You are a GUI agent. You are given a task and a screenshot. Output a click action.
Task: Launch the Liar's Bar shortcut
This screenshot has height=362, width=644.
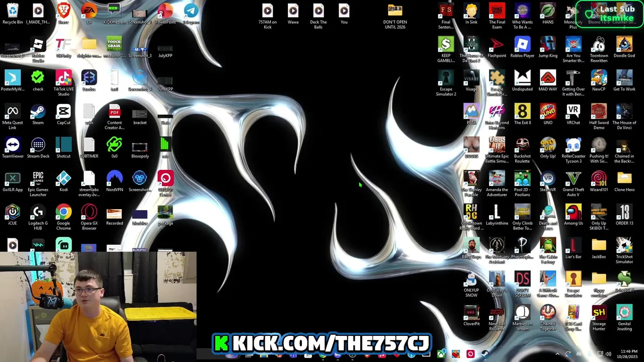(573, 249)
